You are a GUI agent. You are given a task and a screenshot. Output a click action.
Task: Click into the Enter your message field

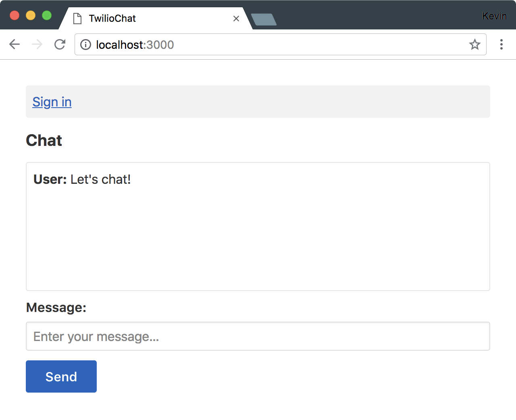coord(258,336)
